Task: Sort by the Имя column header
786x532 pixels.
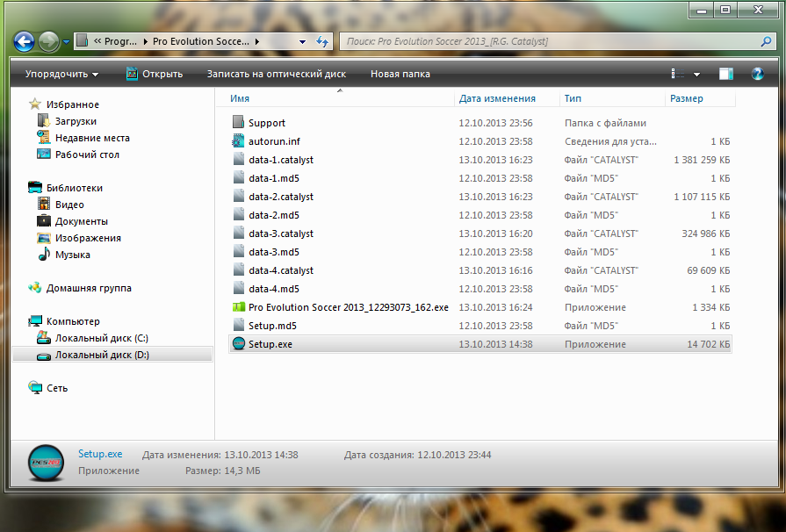Action: coord(240,98)
